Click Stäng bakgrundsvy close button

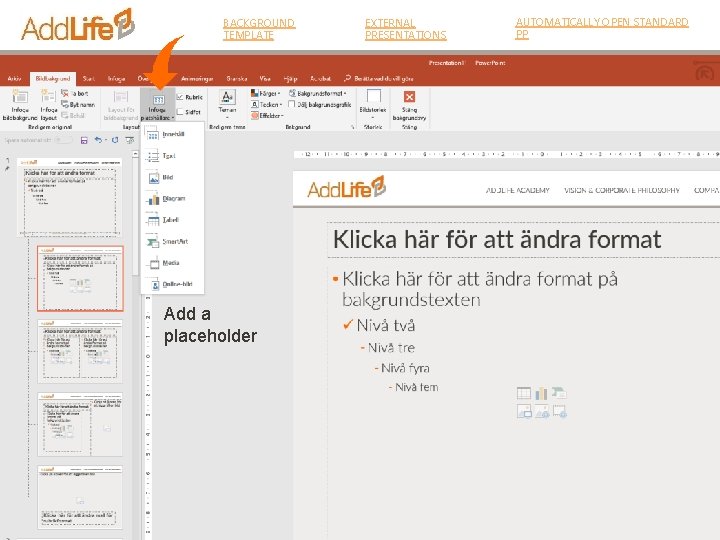coord(409,105)
